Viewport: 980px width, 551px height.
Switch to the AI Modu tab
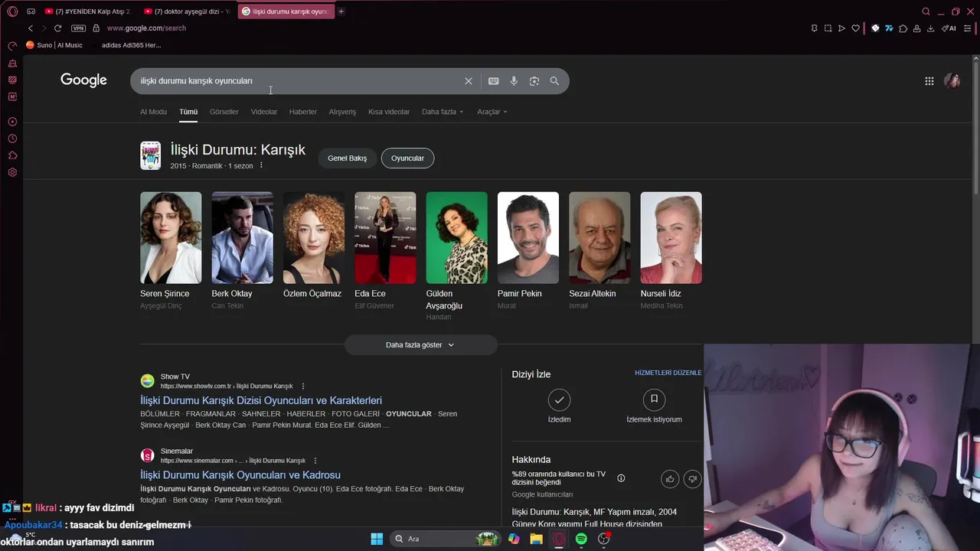(153, 112)
